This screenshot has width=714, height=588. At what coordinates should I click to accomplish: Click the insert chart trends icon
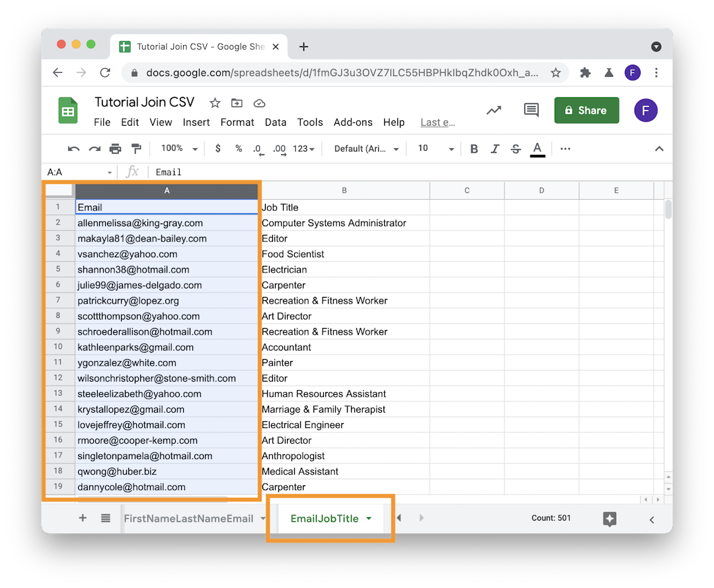pyautogui.click(x=494, y=110)
